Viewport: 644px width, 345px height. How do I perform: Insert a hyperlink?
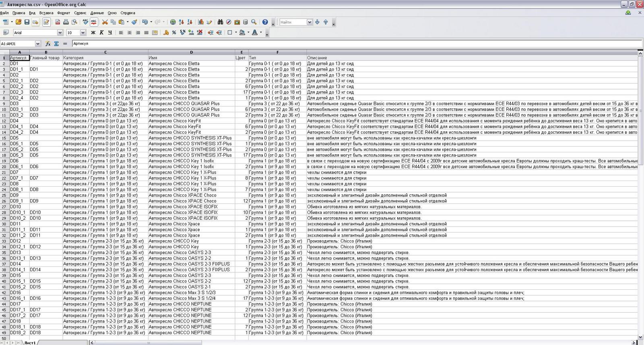point(173,22)
